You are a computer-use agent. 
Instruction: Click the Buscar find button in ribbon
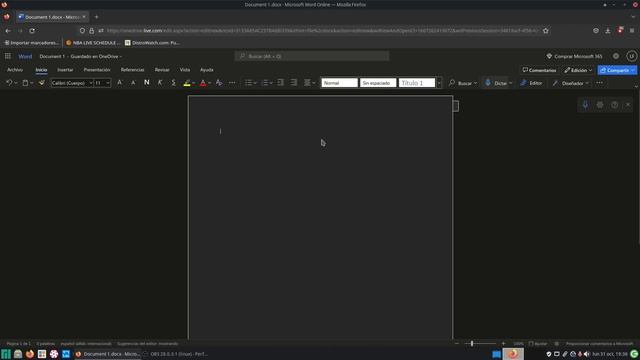[x=463, y=83]
